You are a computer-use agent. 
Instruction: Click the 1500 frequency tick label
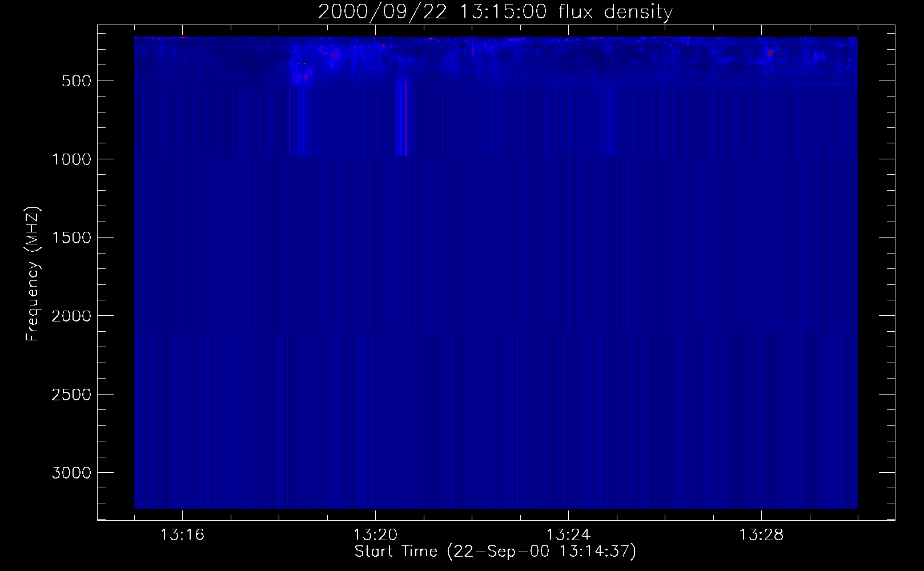[71, 238]
